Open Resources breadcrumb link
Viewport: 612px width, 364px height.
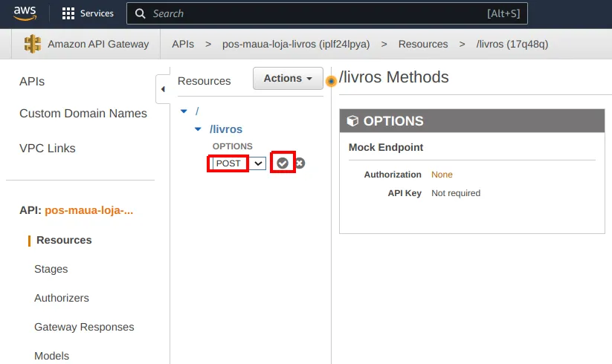[x=423, y=44]
